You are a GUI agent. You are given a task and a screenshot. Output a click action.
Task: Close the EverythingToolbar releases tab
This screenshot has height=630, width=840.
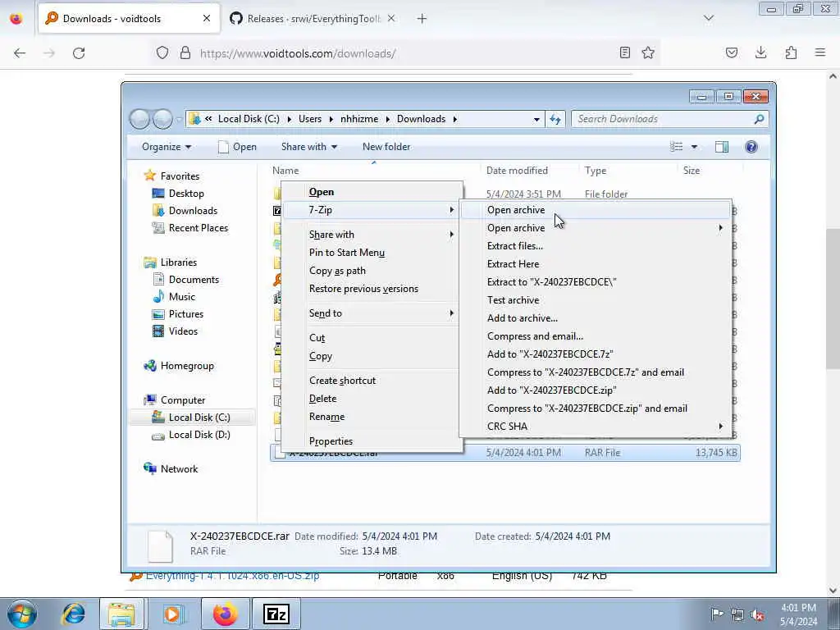391,19
